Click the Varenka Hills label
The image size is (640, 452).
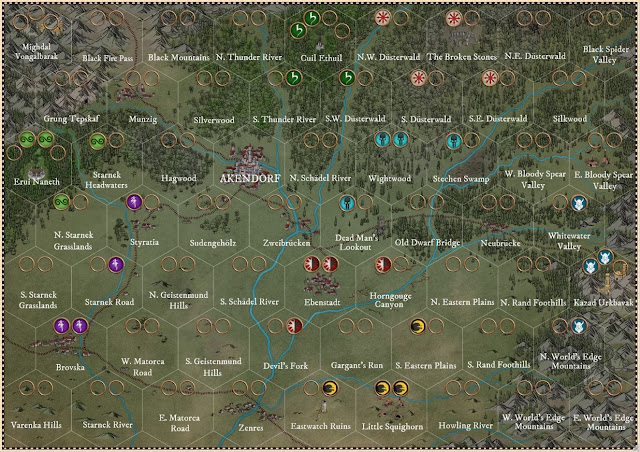(x=36, y=425)
